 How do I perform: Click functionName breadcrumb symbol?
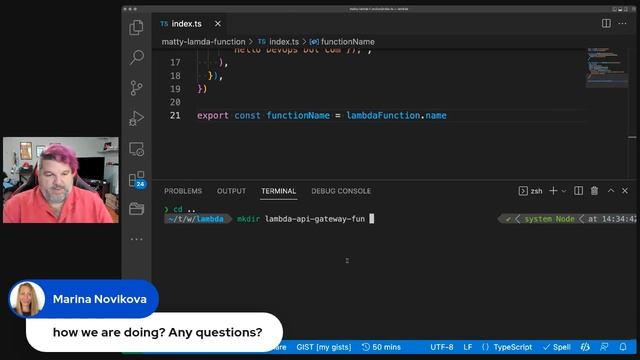[342, 42]
